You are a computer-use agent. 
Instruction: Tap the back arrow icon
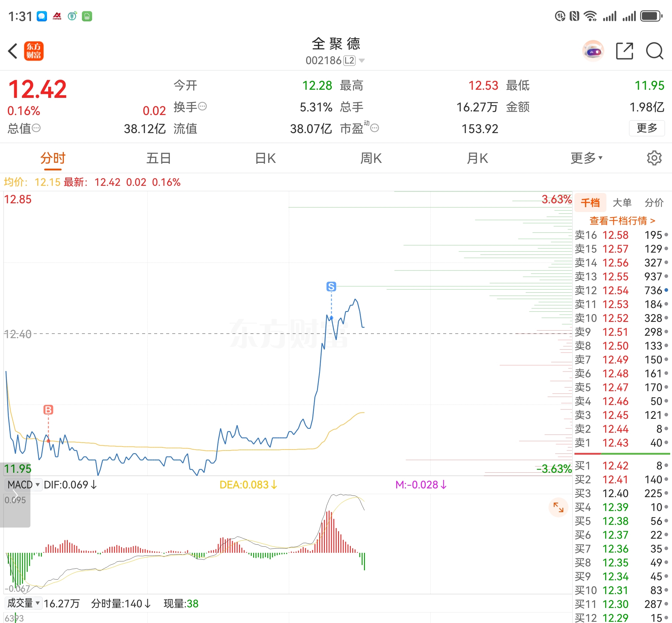13,51
